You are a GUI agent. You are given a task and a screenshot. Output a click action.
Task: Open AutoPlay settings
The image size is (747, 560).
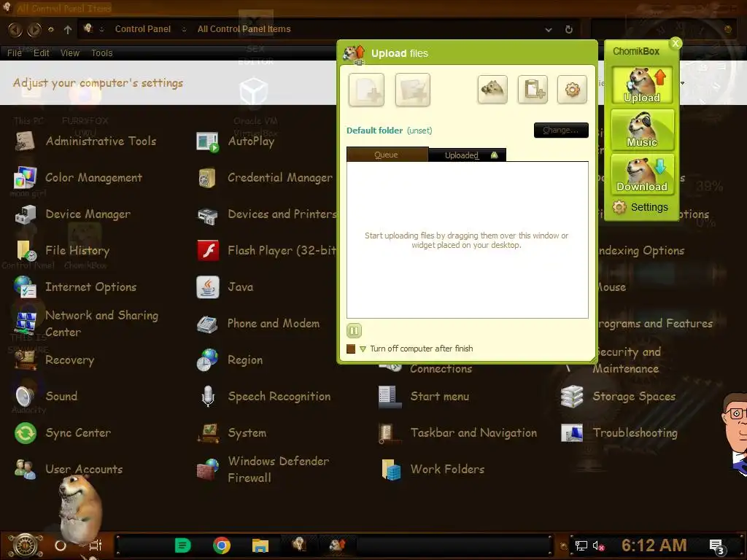coord(236,141)
